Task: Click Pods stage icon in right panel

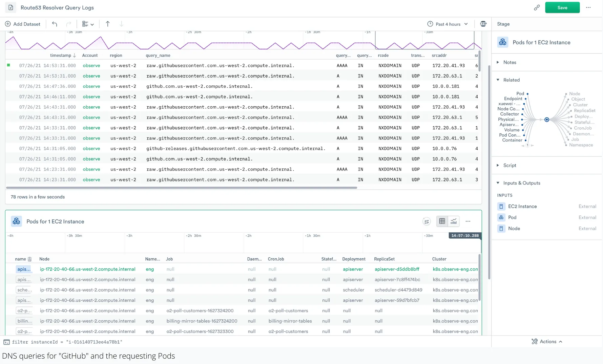Action: point(503,42)
